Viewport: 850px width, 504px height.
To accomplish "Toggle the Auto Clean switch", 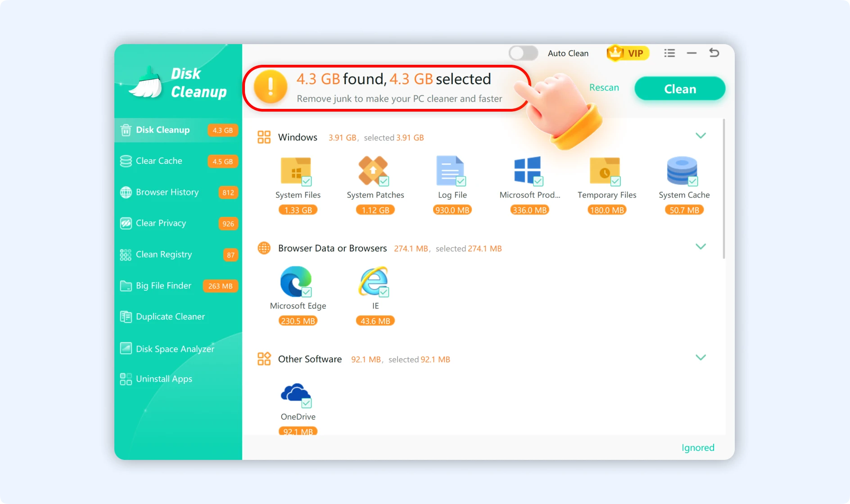I will 523,53.
